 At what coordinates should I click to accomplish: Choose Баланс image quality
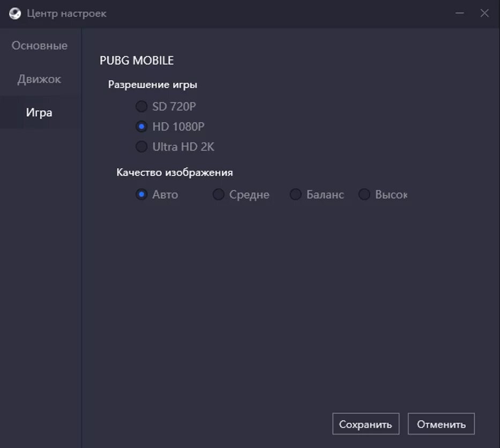[x=296, y=195]
